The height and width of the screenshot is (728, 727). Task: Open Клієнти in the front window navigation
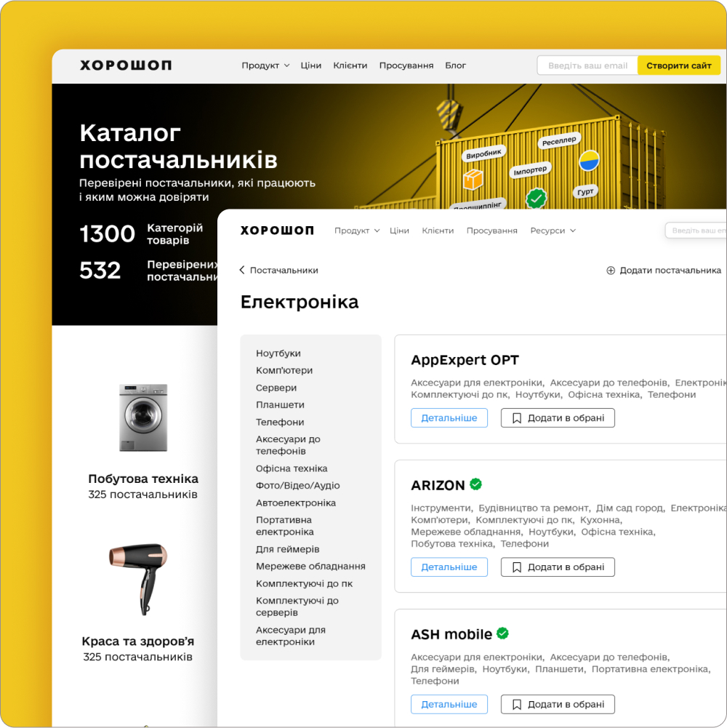(438, 231)
